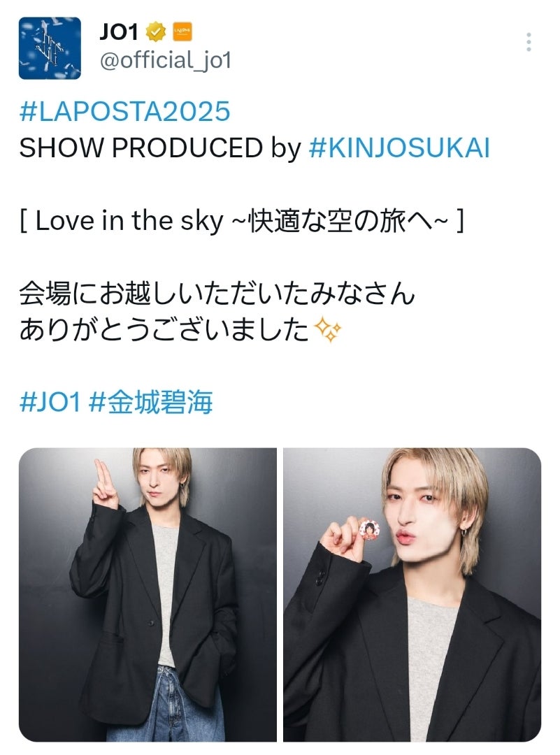The width and height of the screenshot is (560, 755).
Task: Click the JO1 blue profile avatar
Action: tap(50, 48)
